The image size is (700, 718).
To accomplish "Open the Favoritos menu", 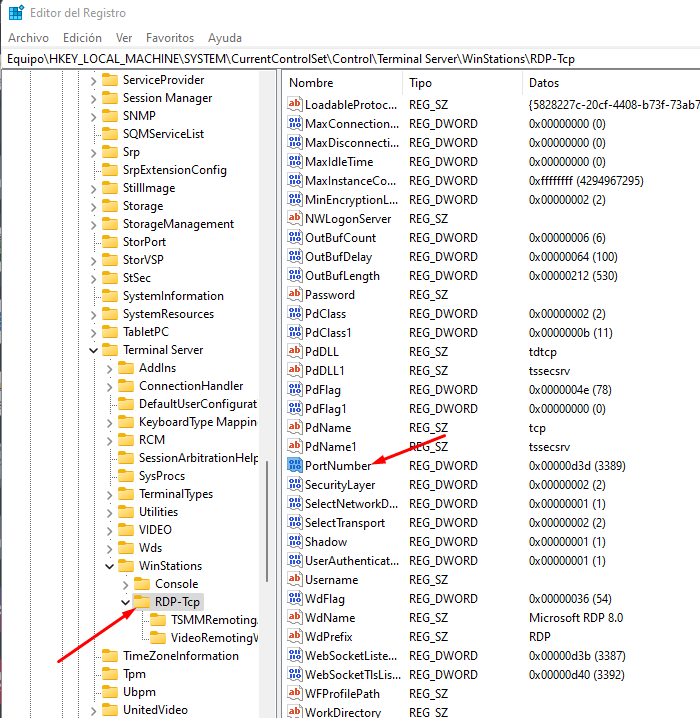I will (170, 38).
